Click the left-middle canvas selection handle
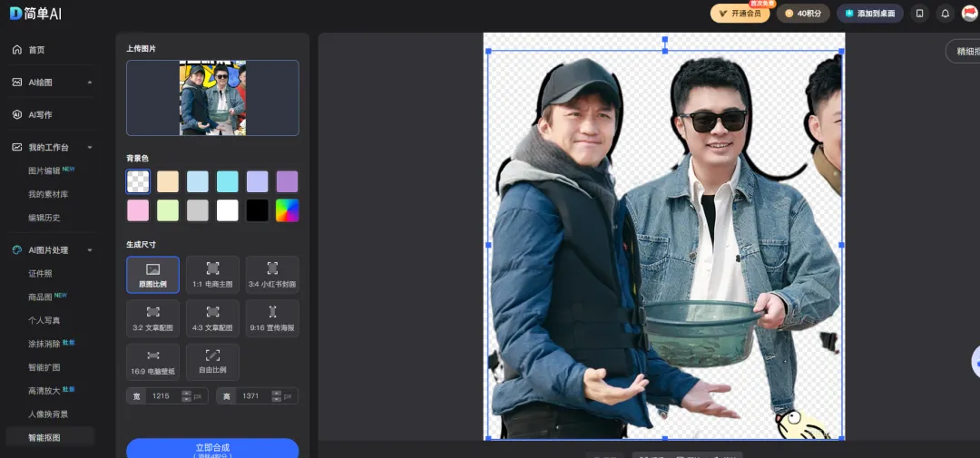Viewport: 980px width, 458px height. click(488, 245)
